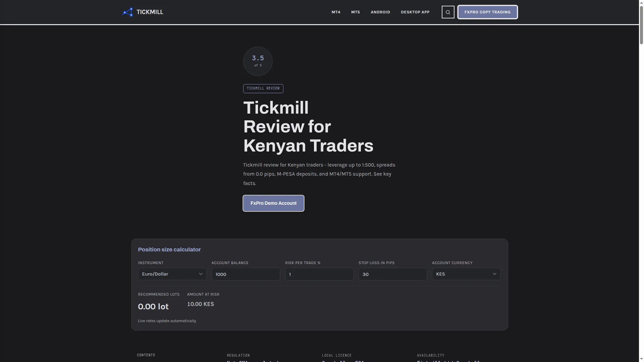Click the 'LOCAL LICENCE' column label
Image resolution: width=644 pixels, height=362 pixels.
pos(337,355)
